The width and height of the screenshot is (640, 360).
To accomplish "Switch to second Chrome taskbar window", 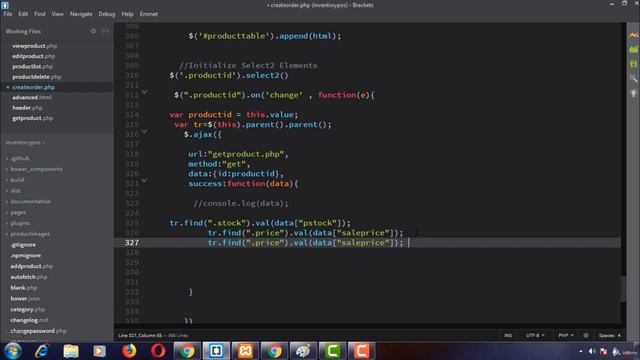I will coord(274,351).
